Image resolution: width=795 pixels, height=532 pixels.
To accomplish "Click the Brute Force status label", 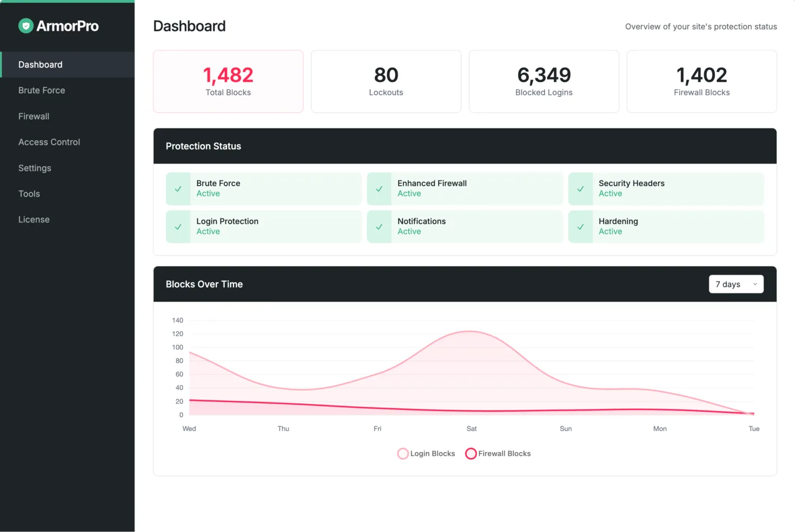I will click(218, 183).
